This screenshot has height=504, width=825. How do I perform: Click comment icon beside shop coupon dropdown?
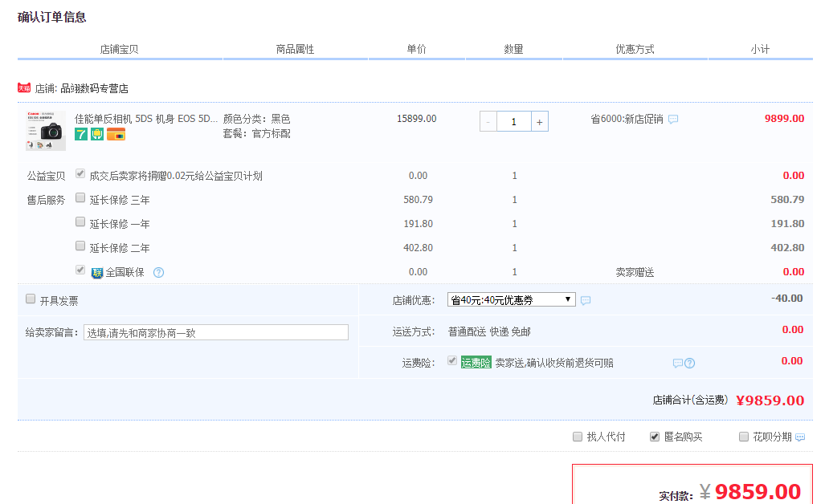tap(586, 301)
